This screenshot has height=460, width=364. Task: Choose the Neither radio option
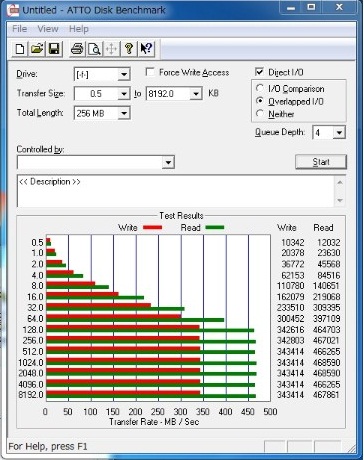[x=260, y=114]
